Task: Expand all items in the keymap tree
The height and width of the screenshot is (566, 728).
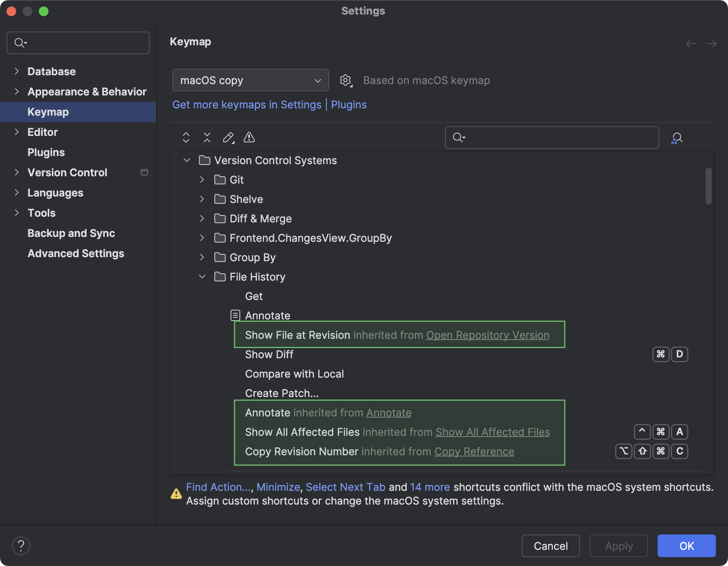Action: (x=186, y=137)
